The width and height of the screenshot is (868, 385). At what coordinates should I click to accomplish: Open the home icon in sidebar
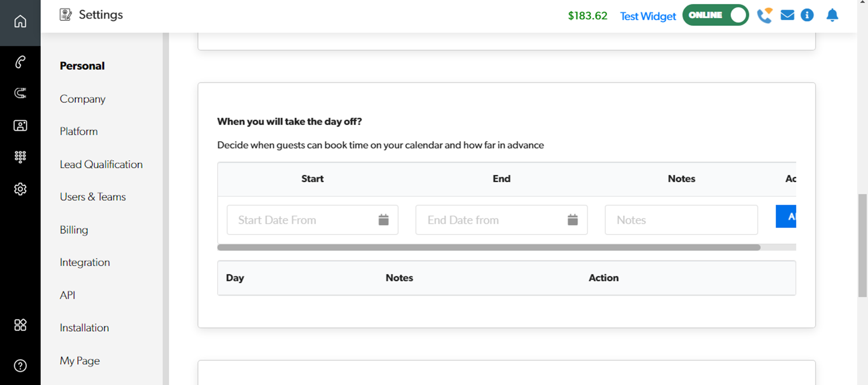coord(20,21)
